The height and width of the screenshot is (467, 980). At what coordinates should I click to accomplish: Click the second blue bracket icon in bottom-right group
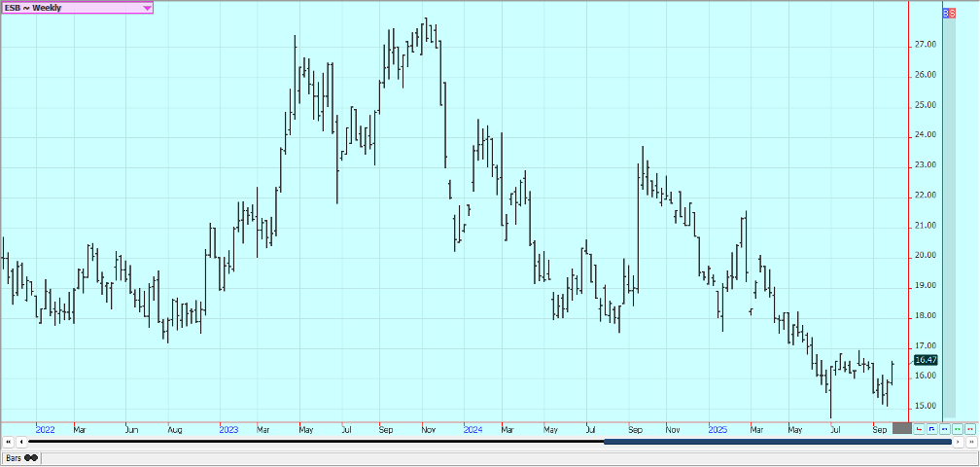(x=931, y=428)
